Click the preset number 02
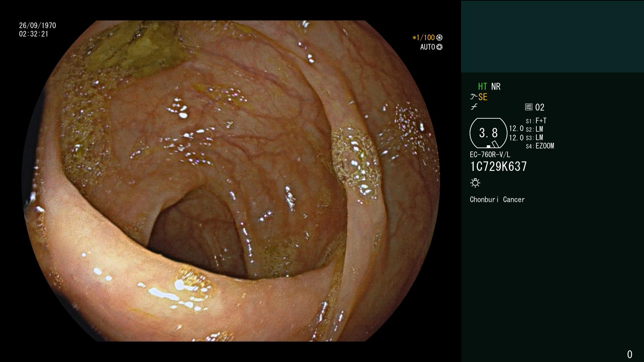 [540, 107]
